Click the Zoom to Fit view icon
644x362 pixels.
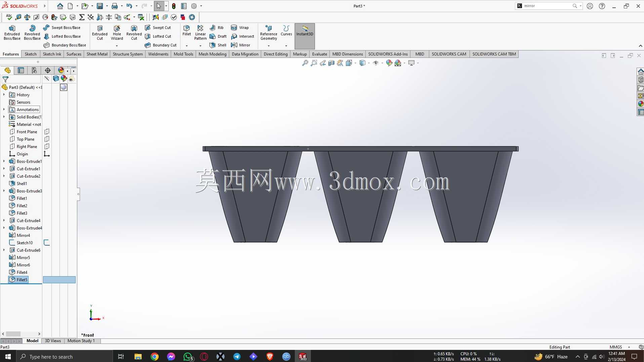(305, 63)
